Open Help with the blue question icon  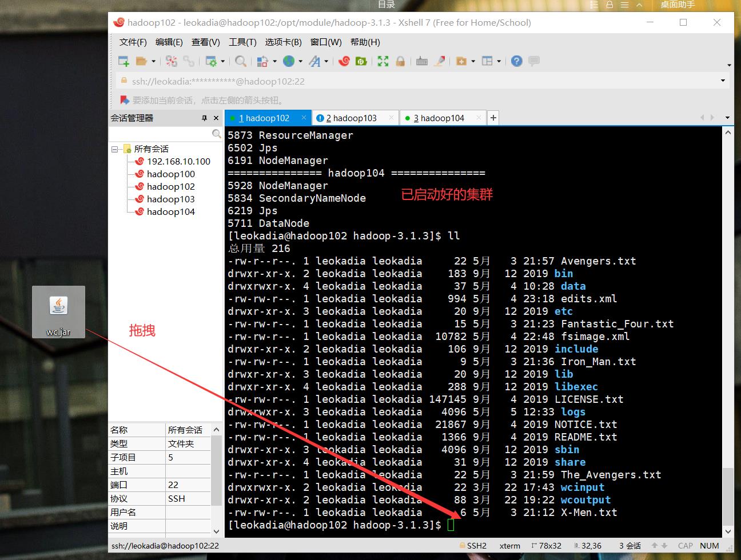pos(517,61)
